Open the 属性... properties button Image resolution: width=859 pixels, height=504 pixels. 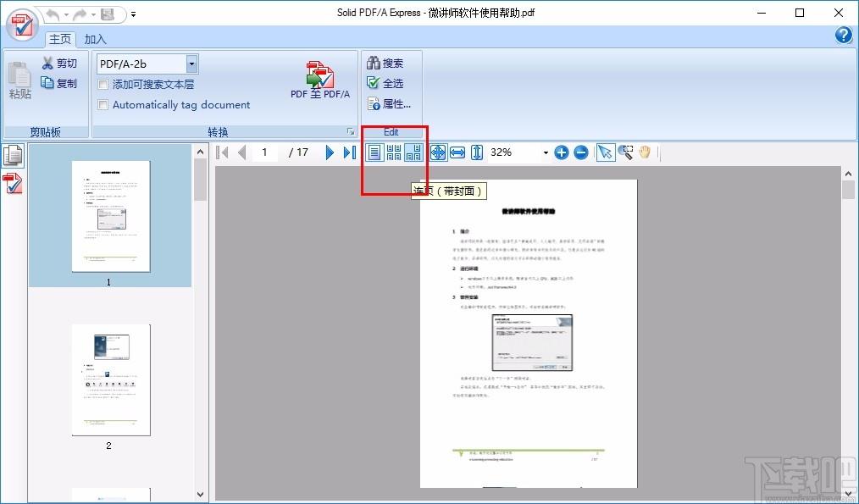coord(389,103)
